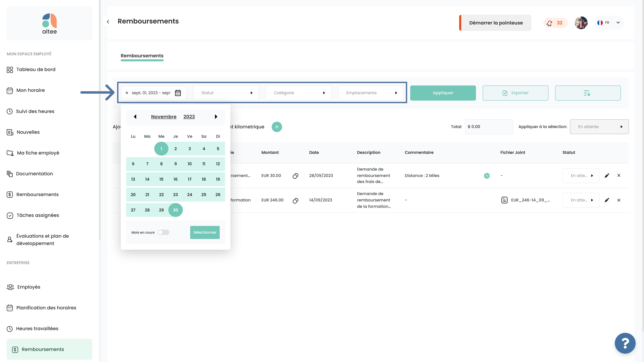Open the help question mark bubble
This screenshot has height=362, width=644.
625,343
